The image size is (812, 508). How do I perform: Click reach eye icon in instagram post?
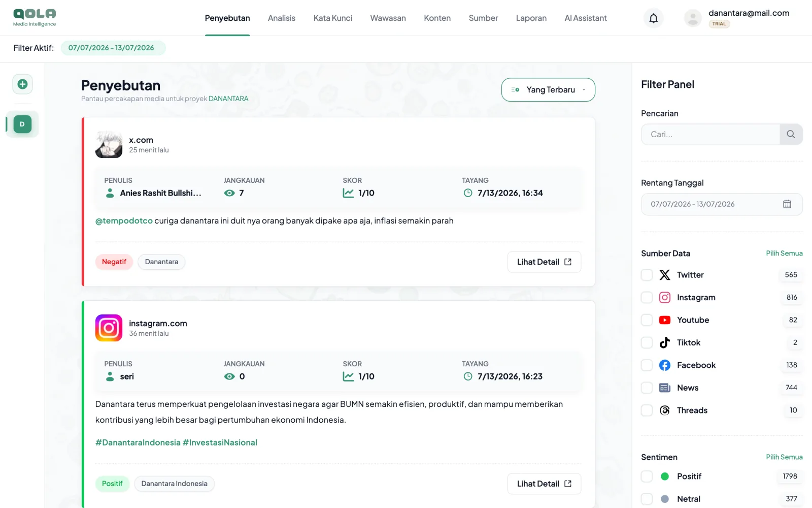tap(229, 376)
